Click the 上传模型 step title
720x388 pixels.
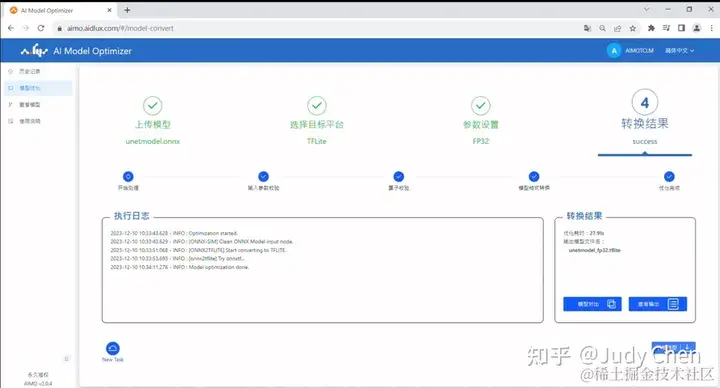(152, 124)
